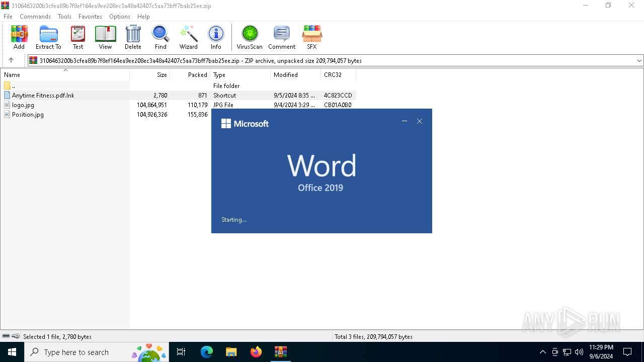Open File Explorer from taskbar
The image size is (644, 362).
(x=231, y=352)
